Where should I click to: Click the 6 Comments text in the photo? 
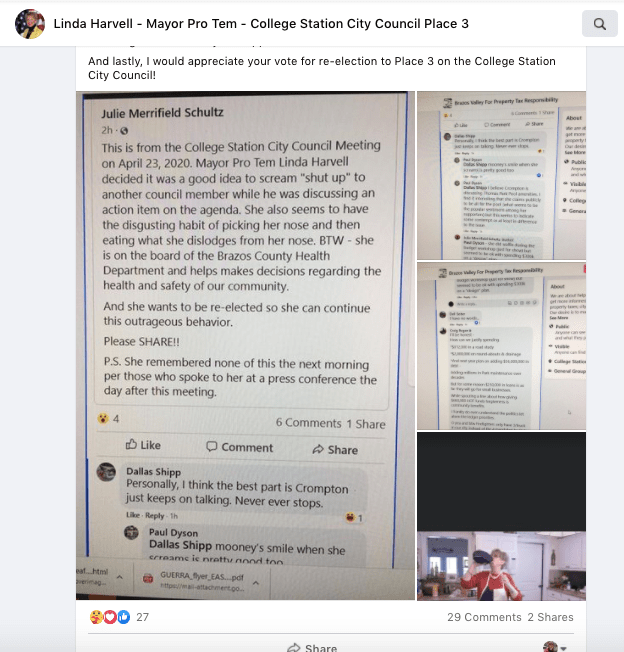click(x=308, y=423)
